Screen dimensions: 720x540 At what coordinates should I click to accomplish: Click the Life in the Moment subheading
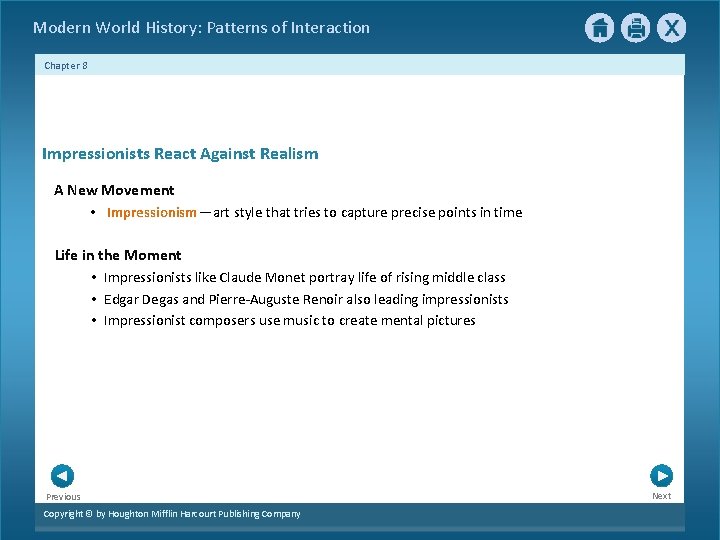[118, 255]
